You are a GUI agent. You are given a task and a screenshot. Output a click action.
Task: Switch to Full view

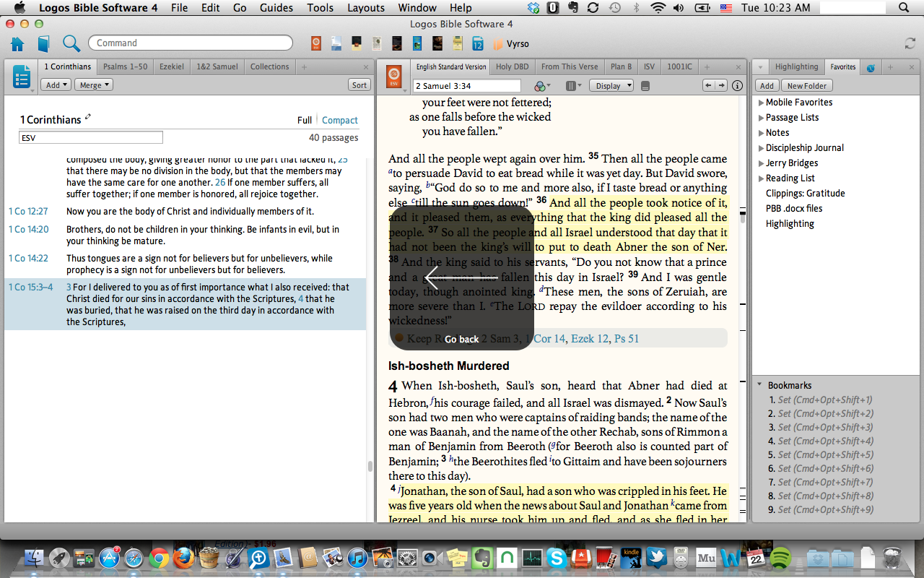(x=305, y=120)
